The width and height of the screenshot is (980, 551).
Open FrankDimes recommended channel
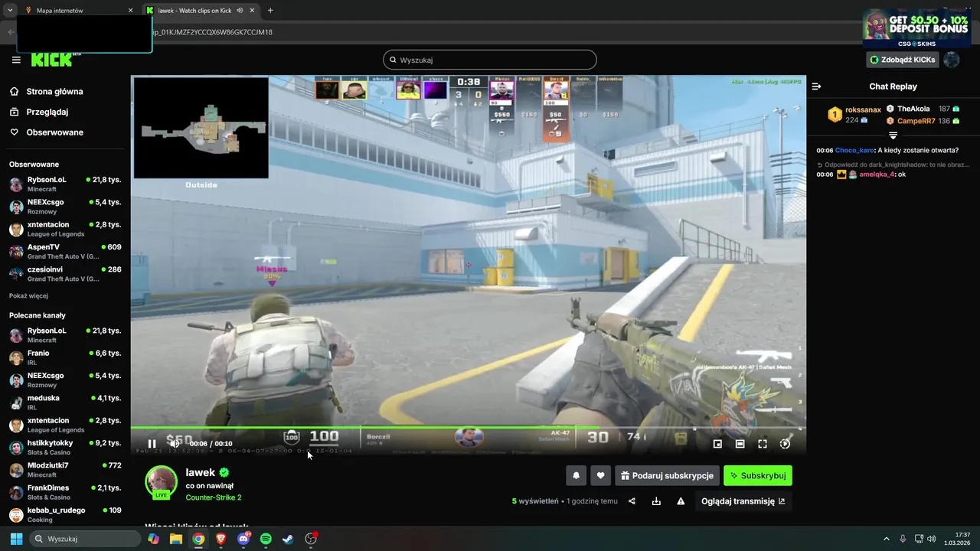(65, 492)
